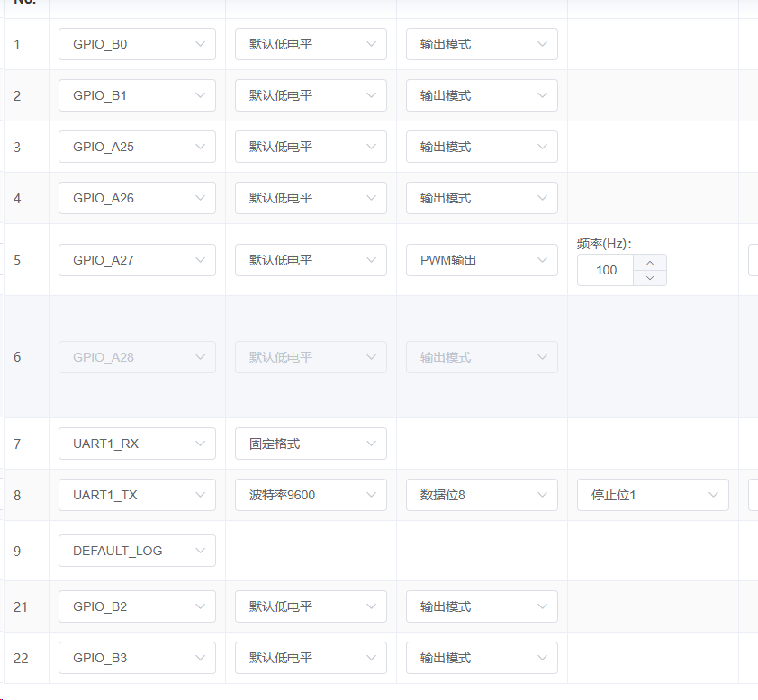Open the GPIO_B0 pin dropdown

click(137, 44)
